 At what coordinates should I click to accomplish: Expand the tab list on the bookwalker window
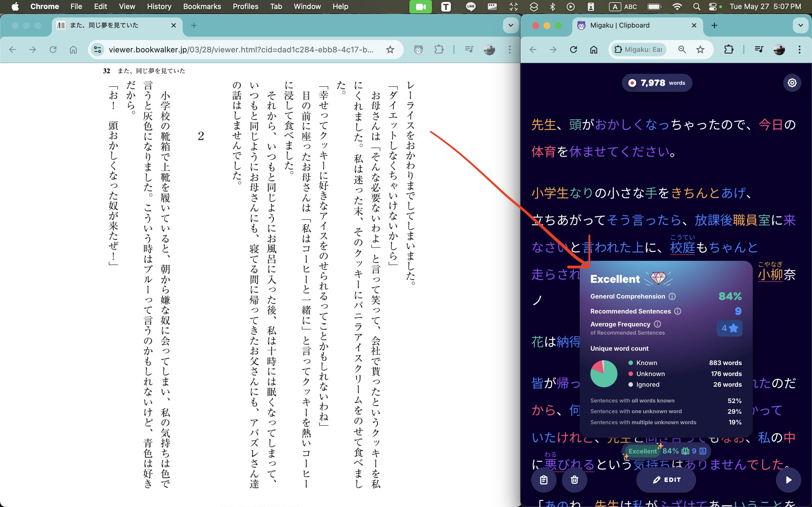point(511,25)
